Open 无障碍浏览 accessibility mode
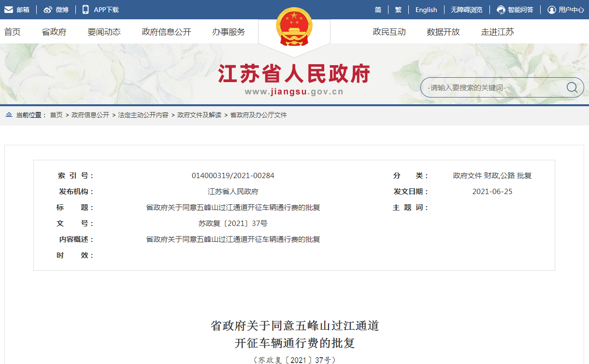589x364 pixels. coord(466,10)
